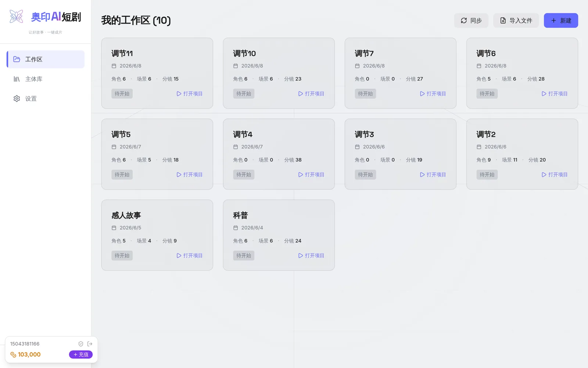The height and width of the screenshot is (368, 588).
Task: Click the 场景 11 count on 调节2
Action: [x=510, y=160]
